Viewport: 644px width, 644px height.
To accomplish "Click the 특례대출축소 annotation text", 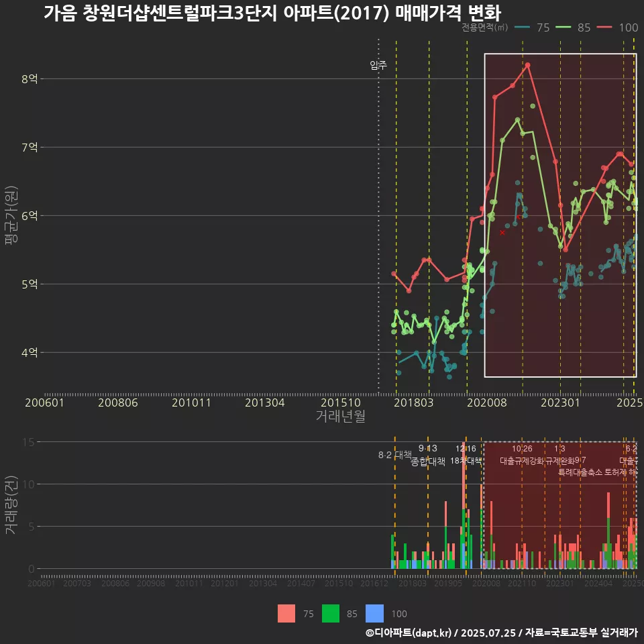I will point(580,472).
